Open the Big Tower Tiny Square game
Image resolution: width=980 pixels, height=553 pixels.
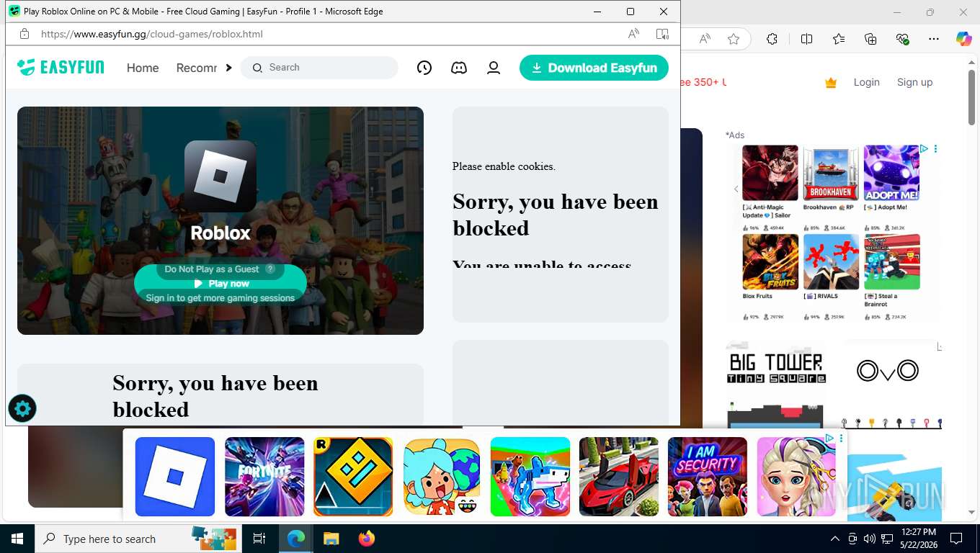(775, 385)
